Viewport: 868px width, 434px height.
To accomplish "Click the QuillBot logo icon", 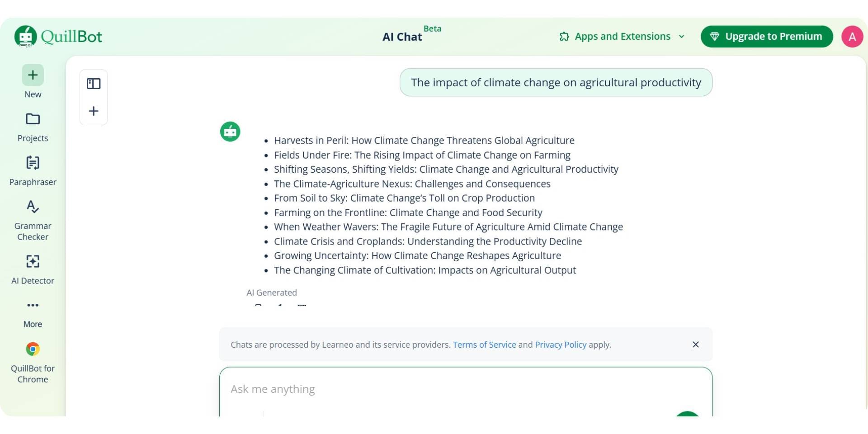I will coord(26,36).
